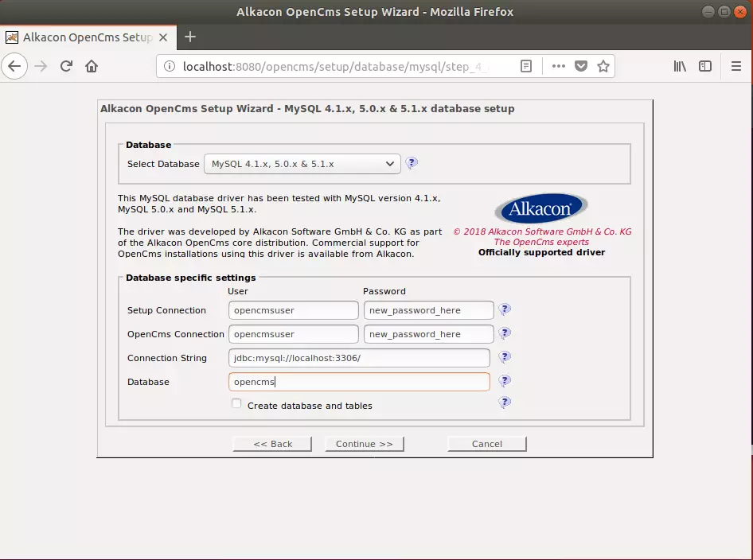Open help for Select Database
The height and width of the screenshot is (560, 753).
412,163
